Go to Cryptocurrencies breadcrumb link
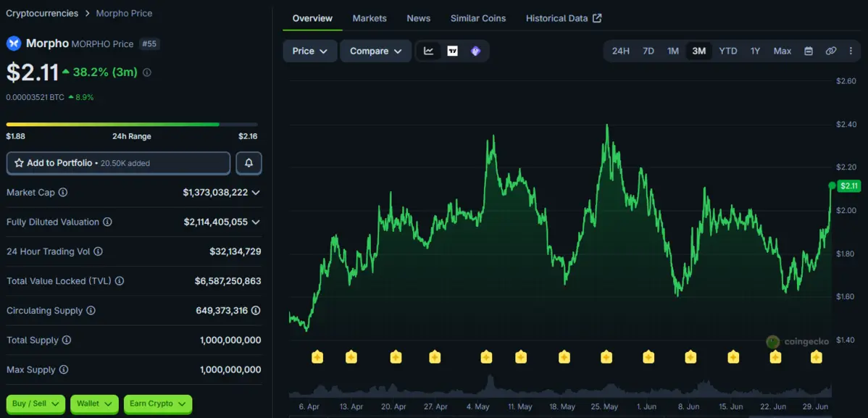The width and height of the screenshot is (868, 418). pos(42,13)
